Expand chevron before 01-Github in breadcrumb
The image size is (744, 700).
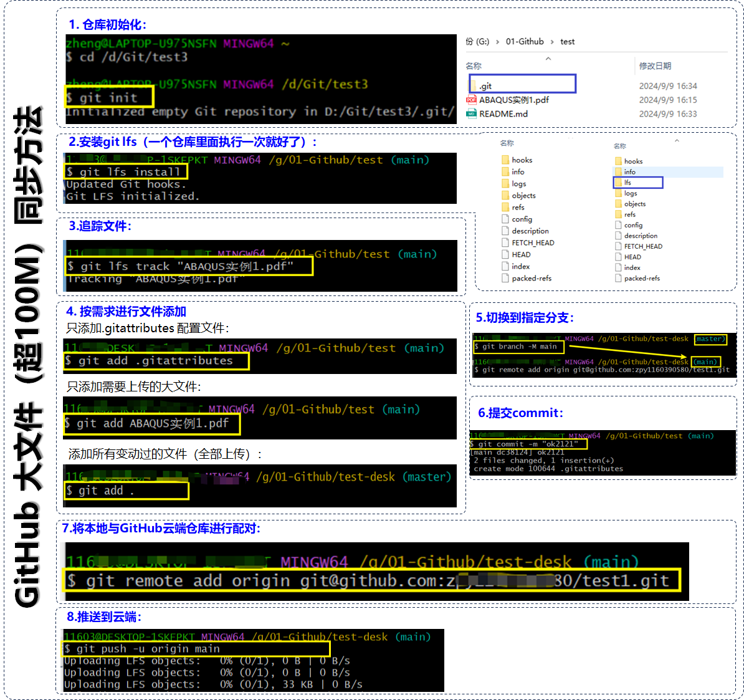point(497,42)
